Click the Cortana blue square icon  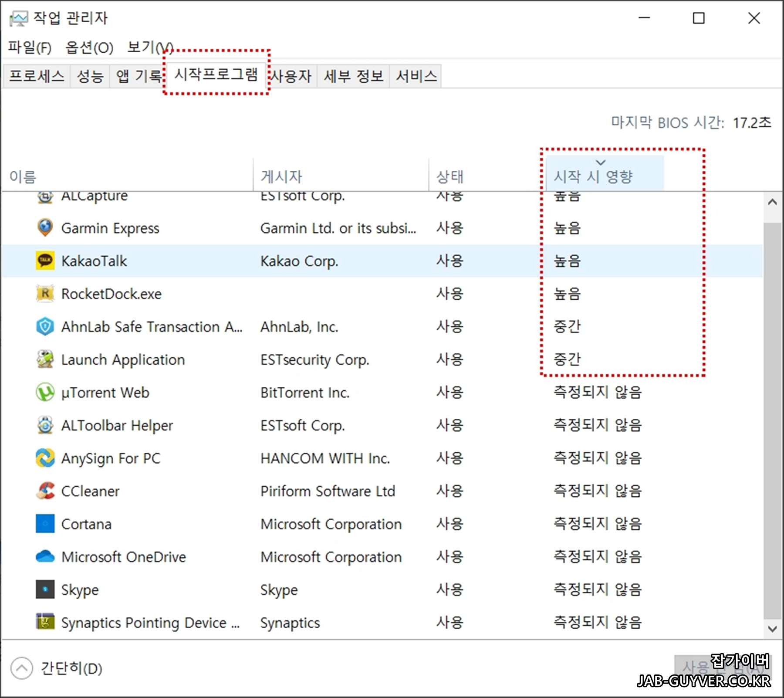pos(45,524)
